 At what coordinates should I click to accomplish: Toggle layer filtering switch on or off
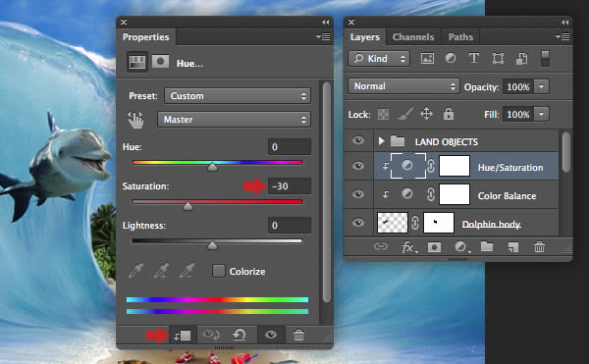click(x=545, y=59)
